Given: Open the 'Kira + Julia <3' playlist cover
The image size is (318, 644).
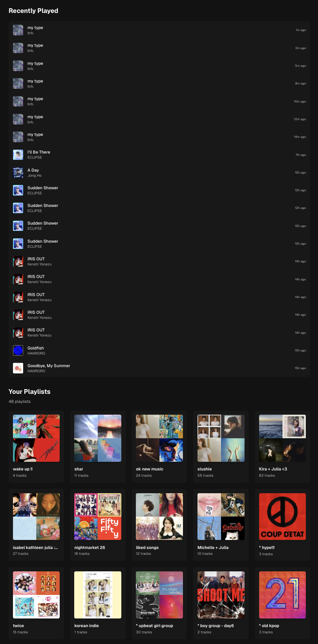Looking at the screenshot, I should (282, 438).
